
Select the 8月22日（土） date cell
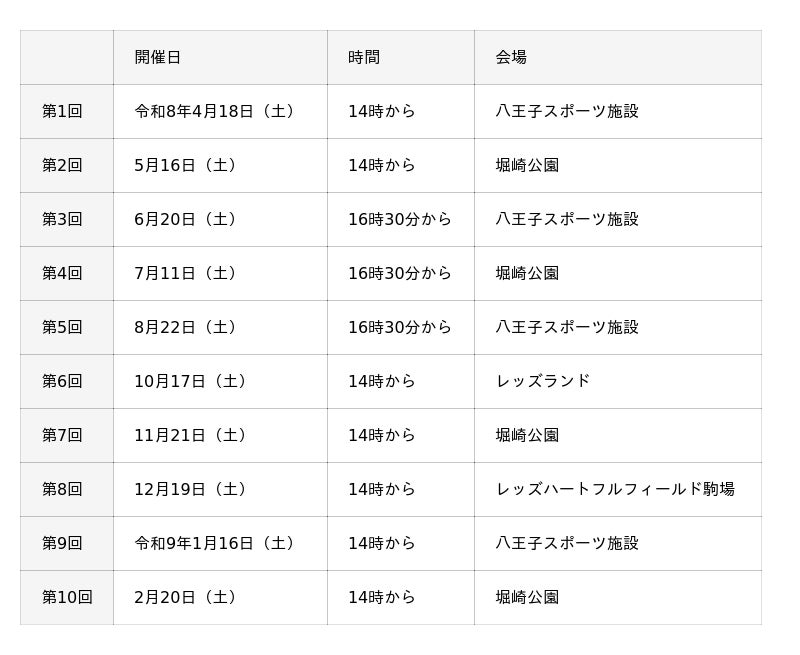coord(188,327)
